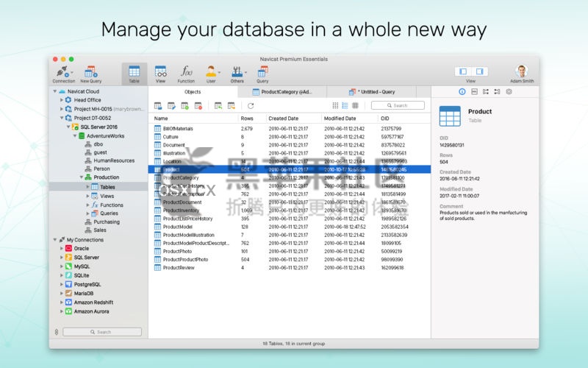
Task: Open the Connection toolbar button
Action: tap(63, 74)
